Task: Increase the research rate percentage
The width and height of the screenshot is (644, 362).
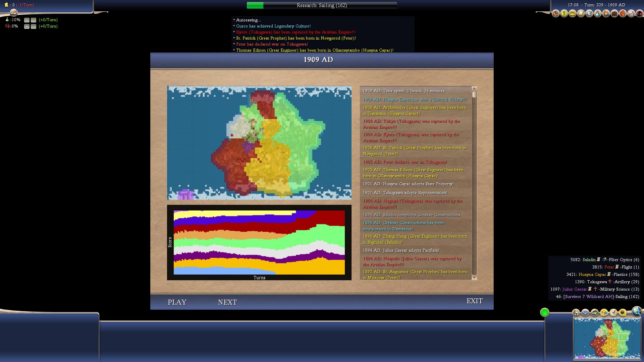Action: 27,20
